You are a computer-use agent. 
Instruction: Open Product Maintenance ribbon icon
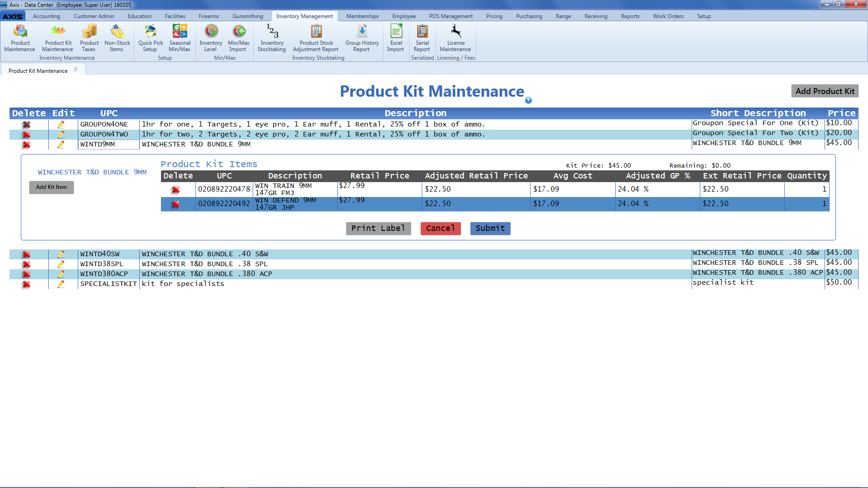[x=20, y=38]
